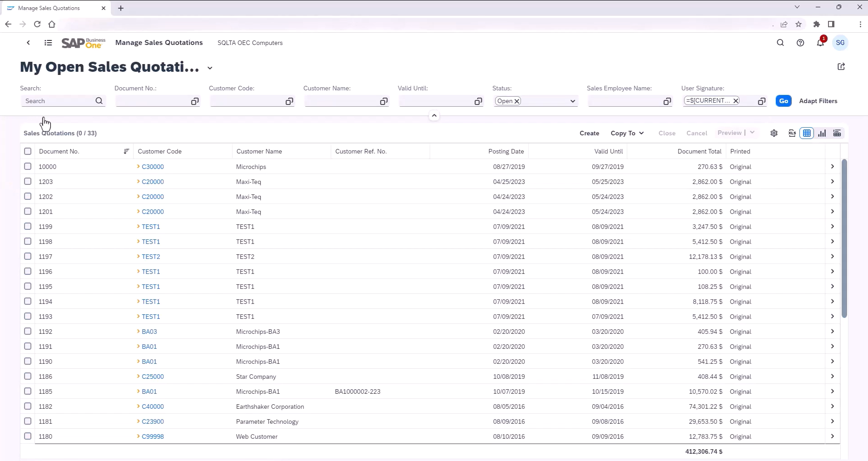Click the search magnifier in Search field
868x461 pixels.
point(99,101)
